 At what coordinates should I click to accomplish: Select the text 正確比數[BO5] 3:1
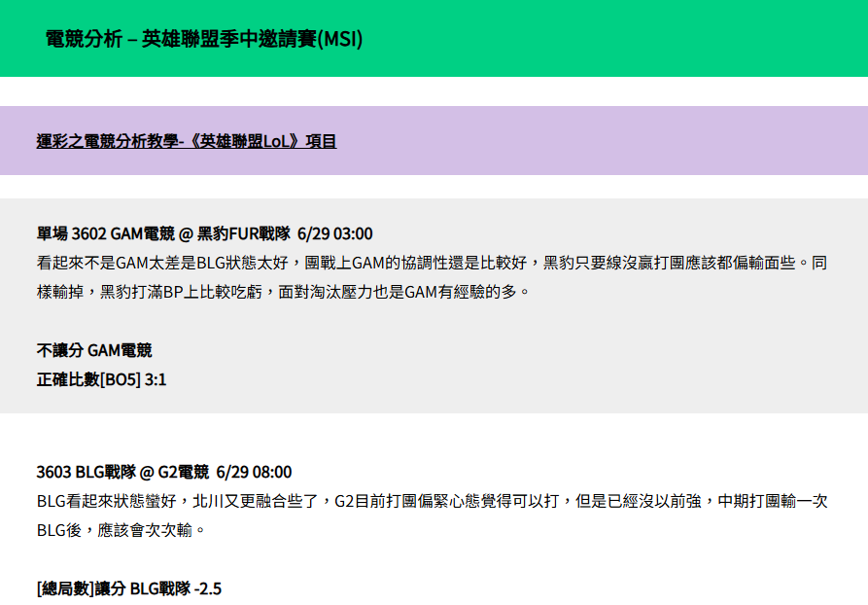(101, 380)
